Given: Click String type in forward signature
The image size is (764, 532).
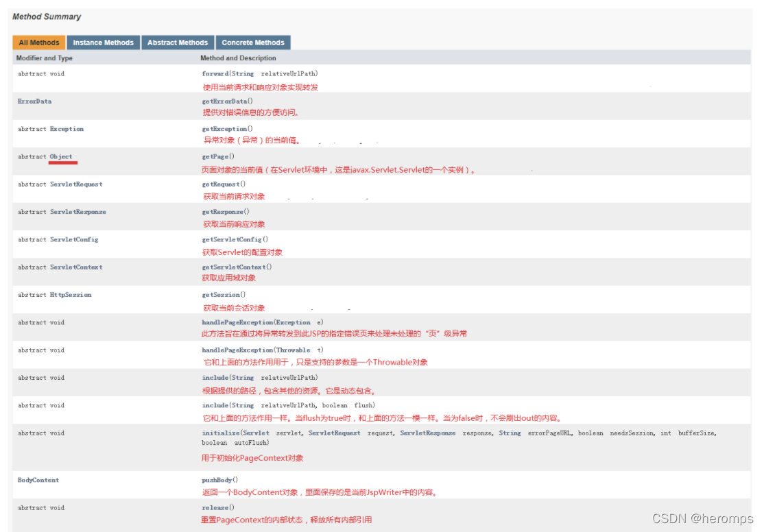Looking at the screenshot, I should pyautogui.click(x=242, y=73).
